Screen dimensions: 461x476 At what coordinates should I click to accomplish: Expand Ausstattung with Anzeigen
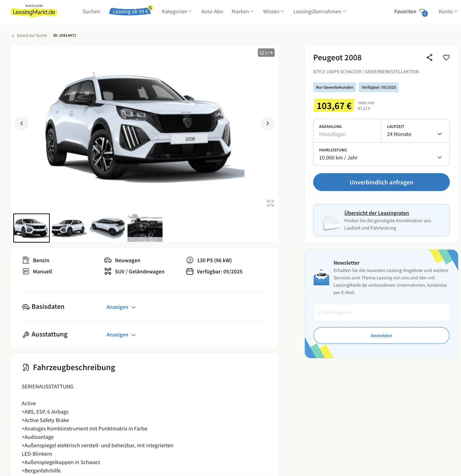(x=121, y=335)
